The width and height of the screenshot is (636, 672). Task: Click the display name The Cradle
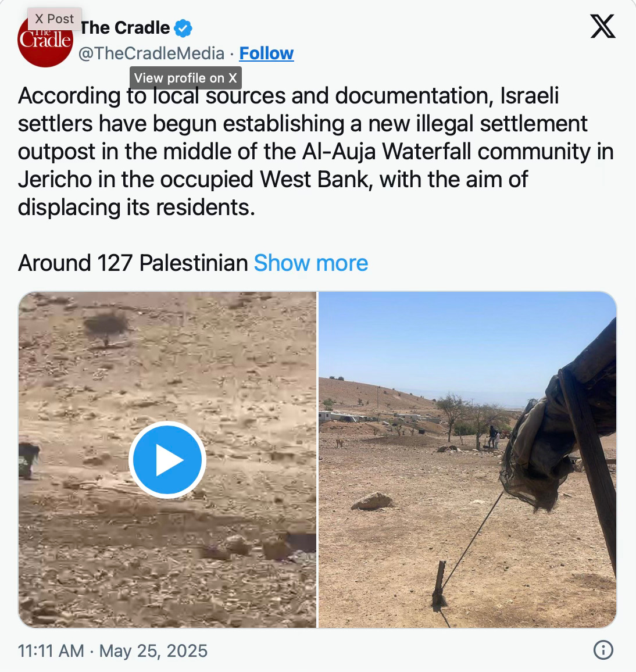click(x=125, y=28)
